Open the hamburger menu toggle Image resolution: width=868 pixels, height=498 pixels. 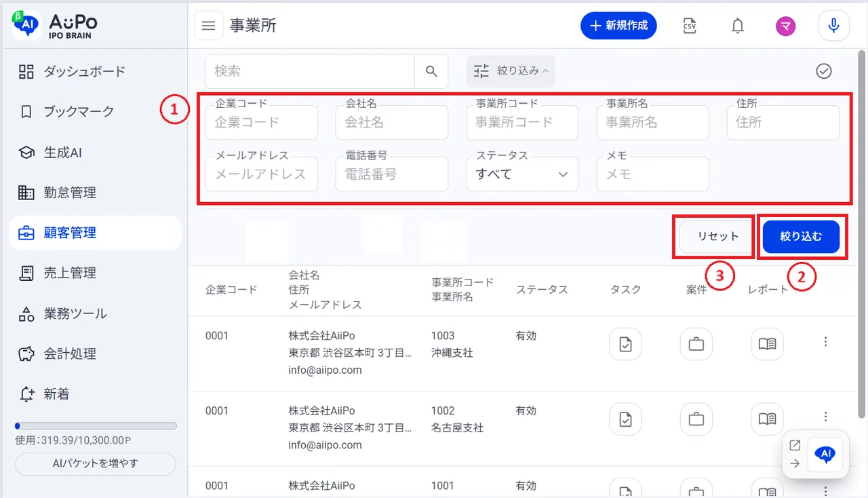click(x=209, y=26)
